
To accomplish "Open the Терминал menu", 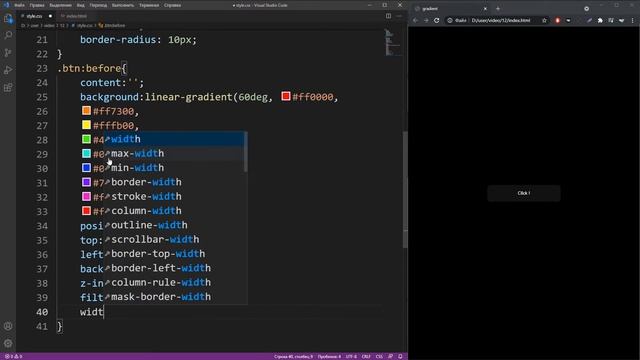I will tap(149, 5).
